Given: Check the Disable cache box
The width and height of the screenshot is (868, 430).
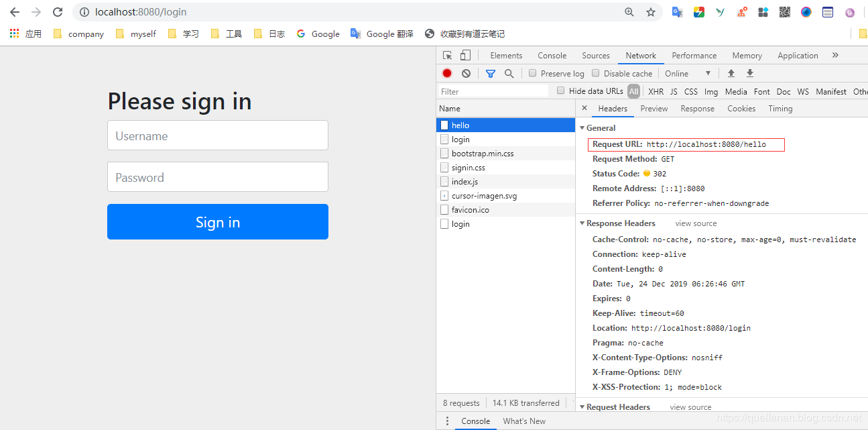Looking at the screenshot, I should 594,73.
